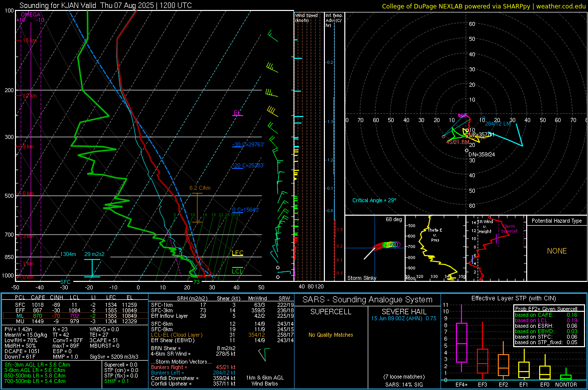Click the '6 km' height marker
The height and width of the screenshot is (390, 588).
[x=28, y=193]
